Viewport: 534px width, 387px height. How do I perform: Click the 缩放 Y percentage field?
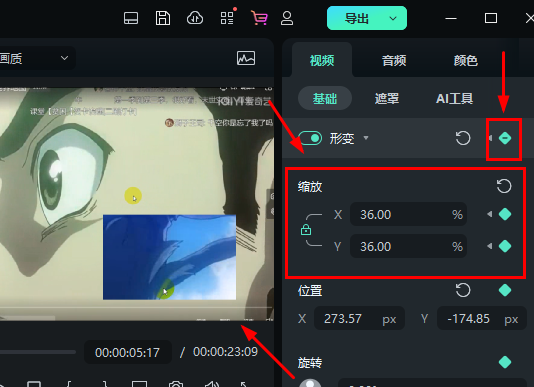[408, 246]
